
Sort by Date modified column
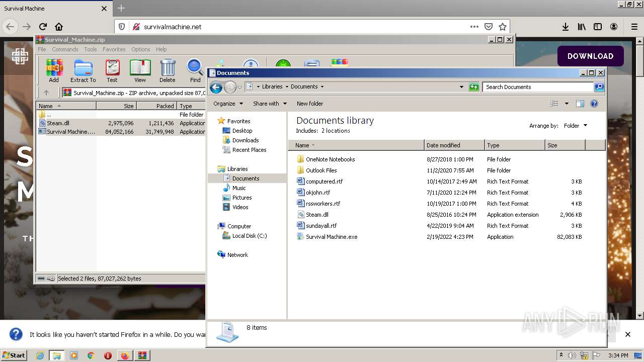[x=454, y=145]
